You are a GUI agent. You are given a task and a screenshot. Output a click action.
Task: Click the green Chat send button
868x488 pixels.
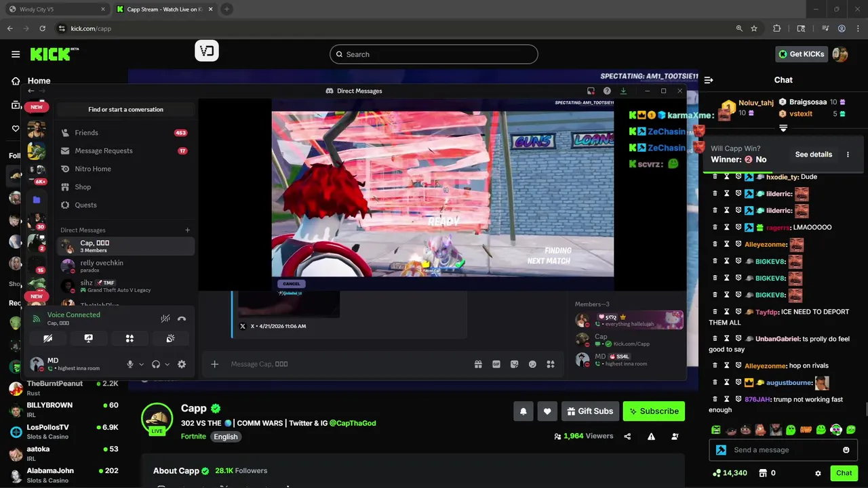coord(844,473)
